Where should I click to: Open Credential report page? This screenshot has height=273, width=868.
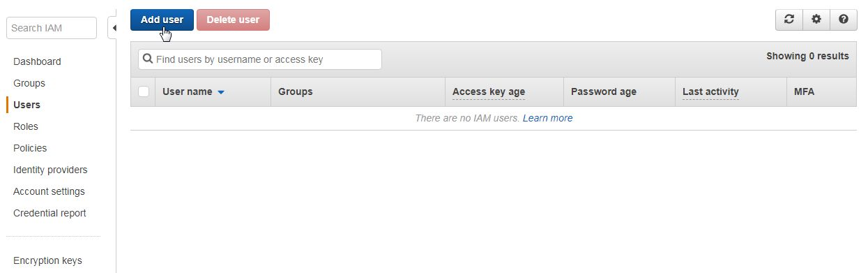[x=50, y=213]
